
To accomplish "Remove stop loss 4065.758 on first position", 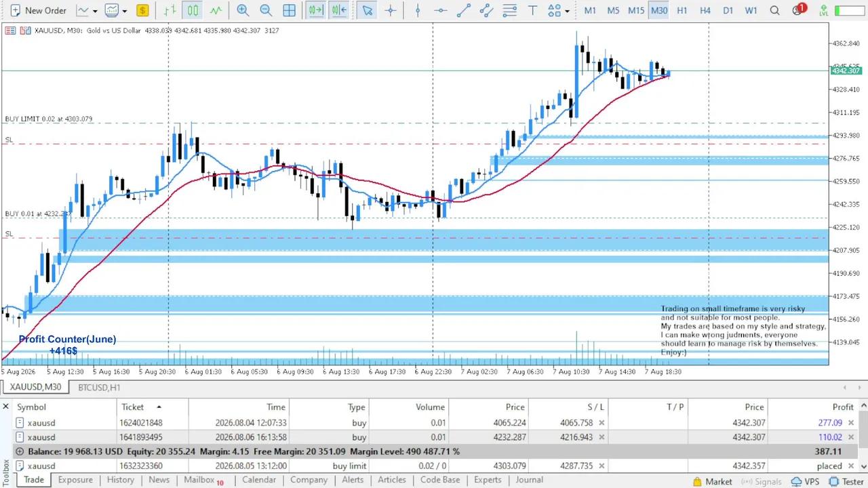I will coord(601,422).
